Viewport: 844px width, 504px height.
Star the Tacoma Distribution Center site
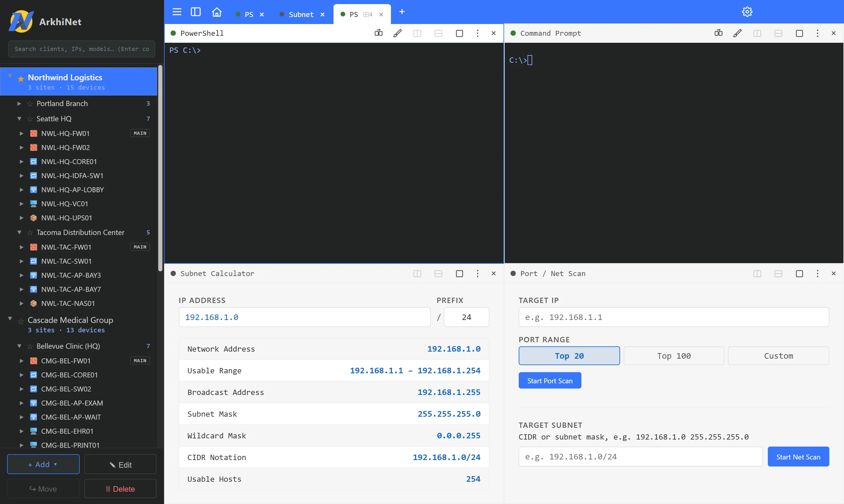[30, 233]
